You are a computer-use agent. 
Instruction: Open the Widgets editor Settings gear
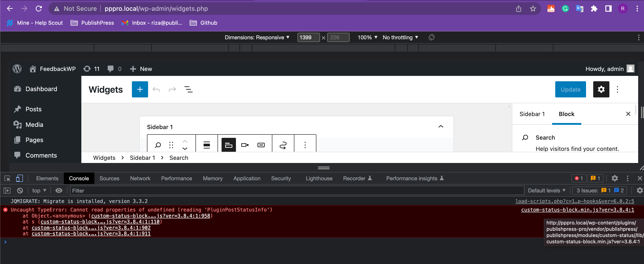[601, 89]
